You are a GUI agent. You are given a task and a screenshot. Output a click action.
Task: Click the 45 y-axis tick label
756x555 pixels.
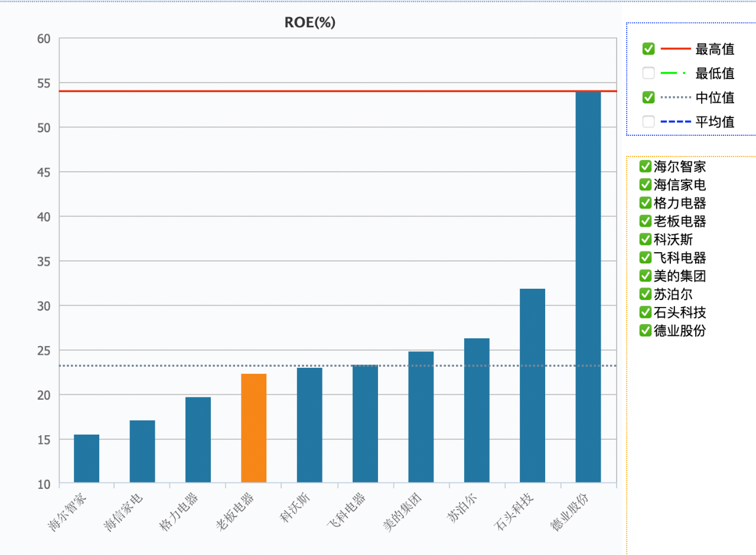tap(44, 172)
